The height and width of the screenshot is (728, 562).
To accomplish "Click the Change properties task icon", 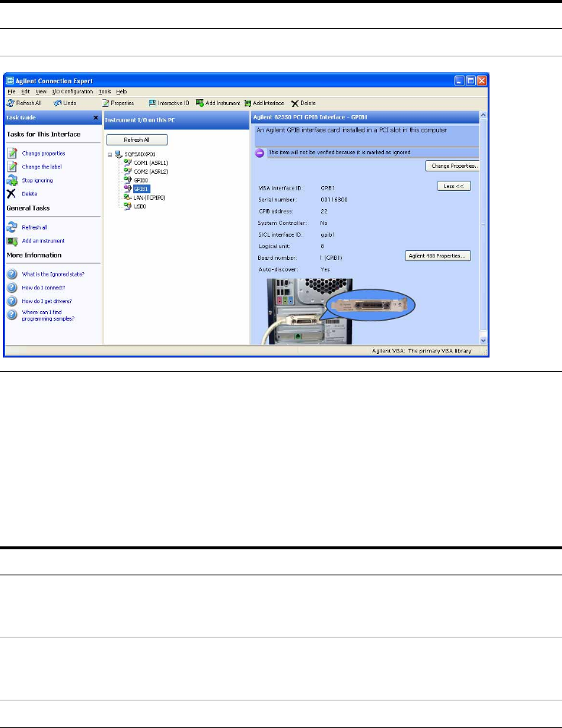I will 12,153.
